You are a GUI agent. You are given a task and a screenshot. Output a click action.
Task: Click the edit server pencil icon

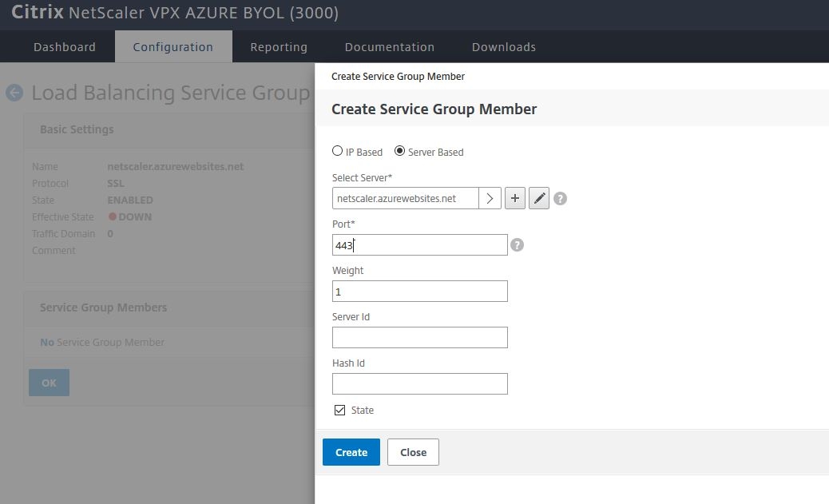539,198
